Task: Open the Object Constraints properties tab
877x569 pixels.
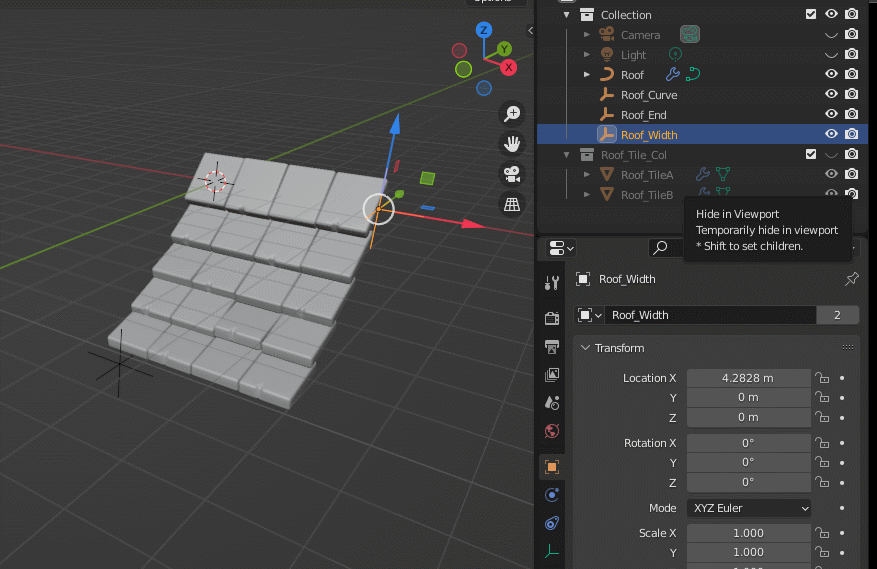Action: tap(552, 523)
